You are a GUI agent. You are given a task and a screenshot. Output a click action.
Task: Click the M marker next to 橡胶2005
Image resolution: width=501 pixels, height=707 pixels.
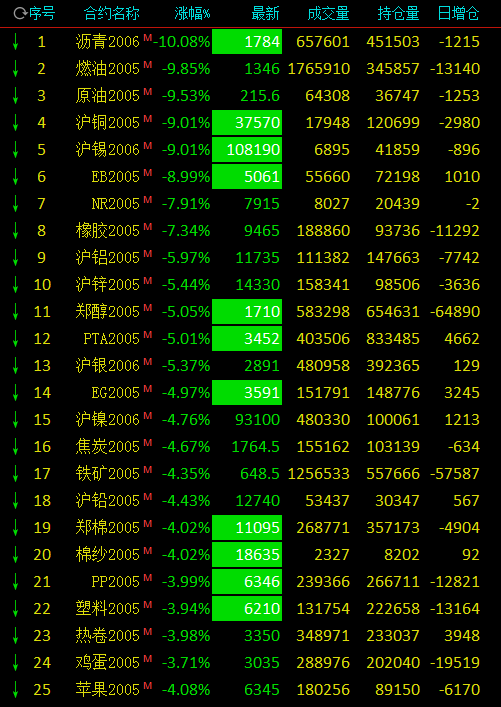(x=147, y=227)
